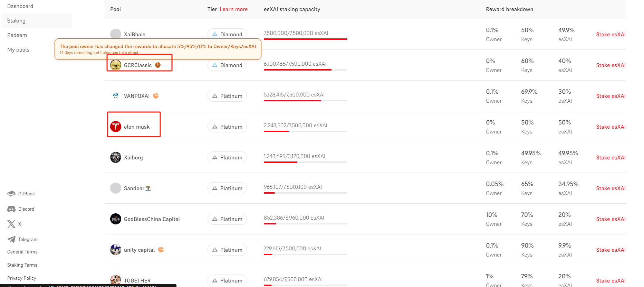
Task: Open the Dashboard menu item
Action: (20, 6)
